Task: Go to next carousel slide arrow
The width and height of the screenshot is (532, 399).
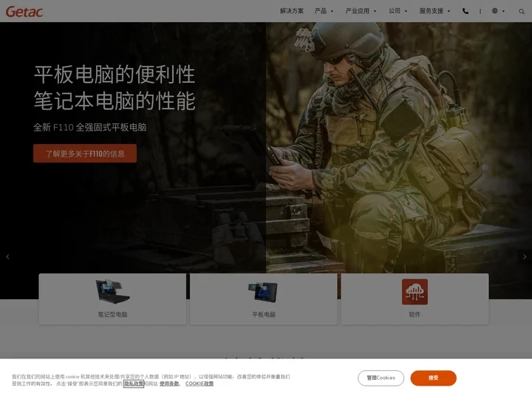Action: pyautogui.click(x=525, y=257)
